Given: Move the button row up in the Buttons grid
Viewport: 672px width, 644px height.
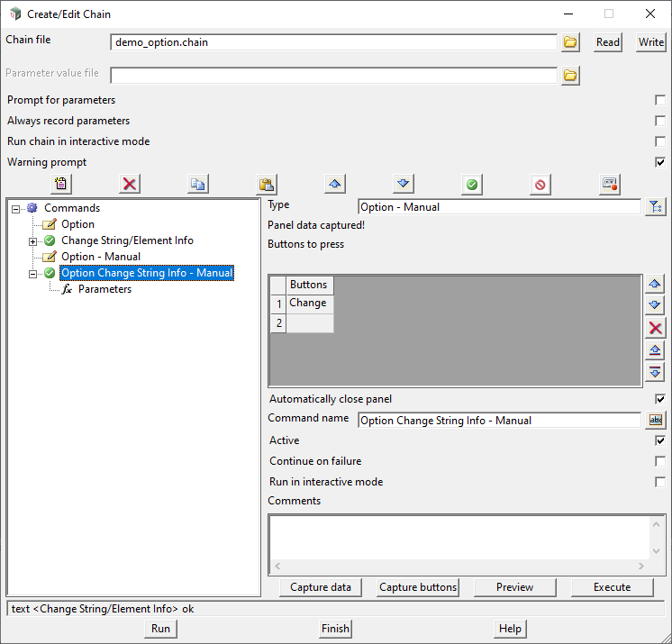Looking at the screenshot, I should 655,284.
